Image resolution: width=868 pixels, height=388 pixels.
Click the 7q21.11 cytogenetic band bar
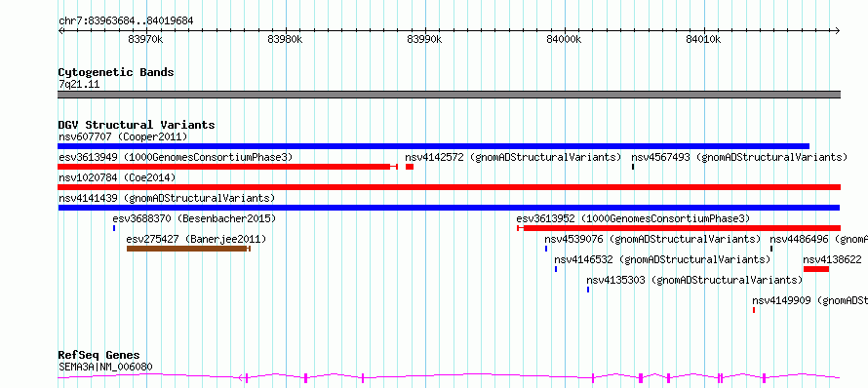pyautogui.click(x=449, y=95)
